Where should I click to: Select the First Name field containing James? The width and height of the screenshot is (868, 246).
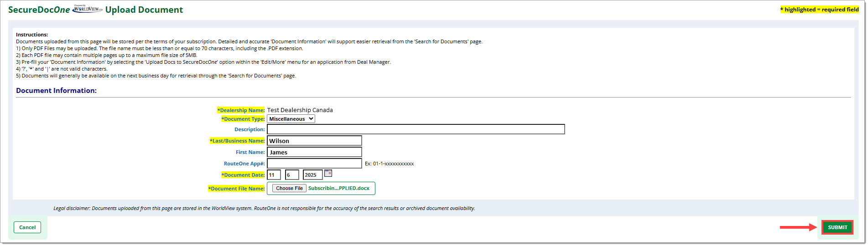click(314, 152)
